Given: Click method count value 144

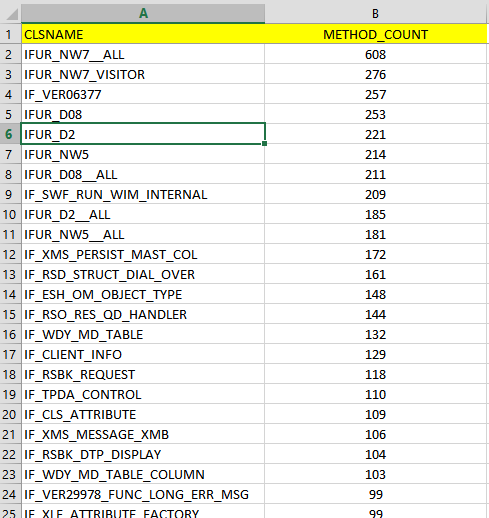Looking at the screenshot, I should coord(376,314).
